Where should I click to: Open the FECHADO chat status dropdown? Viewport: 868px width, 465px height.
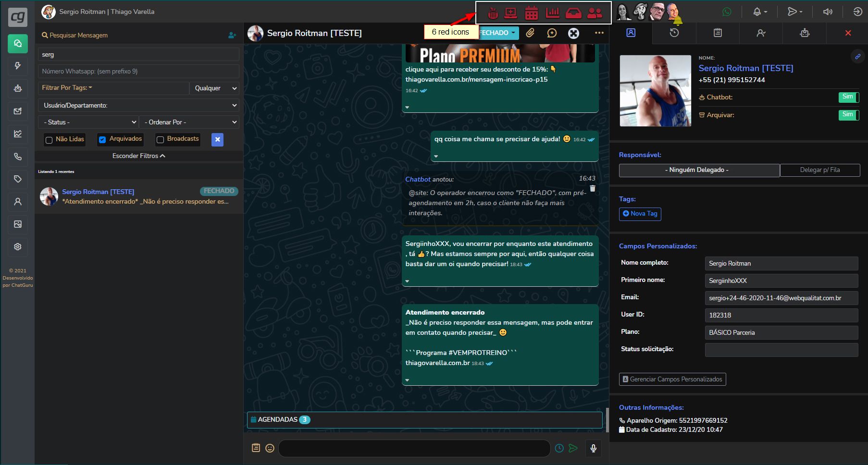pos(498,33)
